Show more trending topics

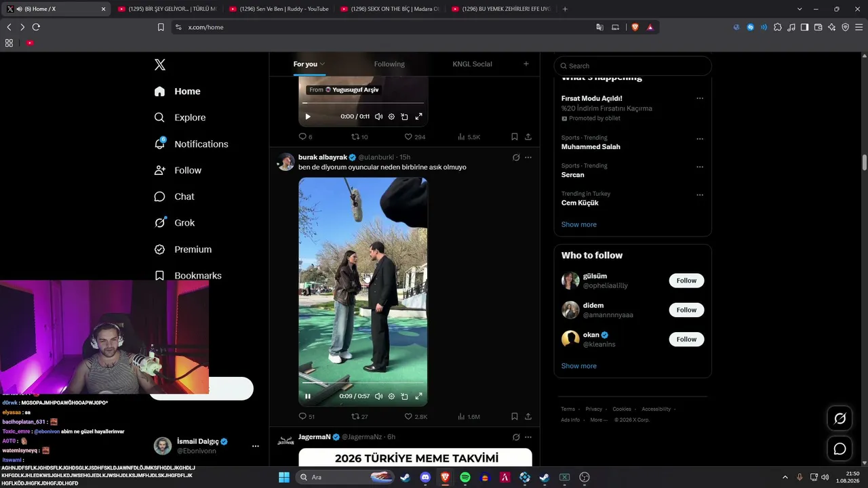(579, 224)
